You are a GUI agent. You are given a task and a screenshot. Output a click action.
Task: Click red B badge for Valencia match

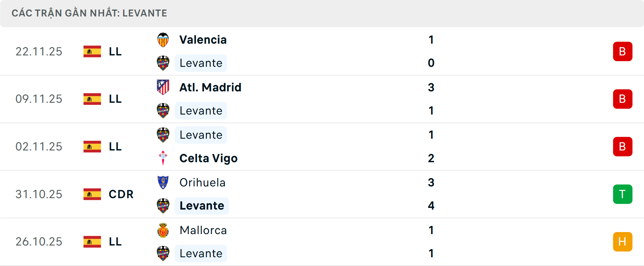[623, 51]
